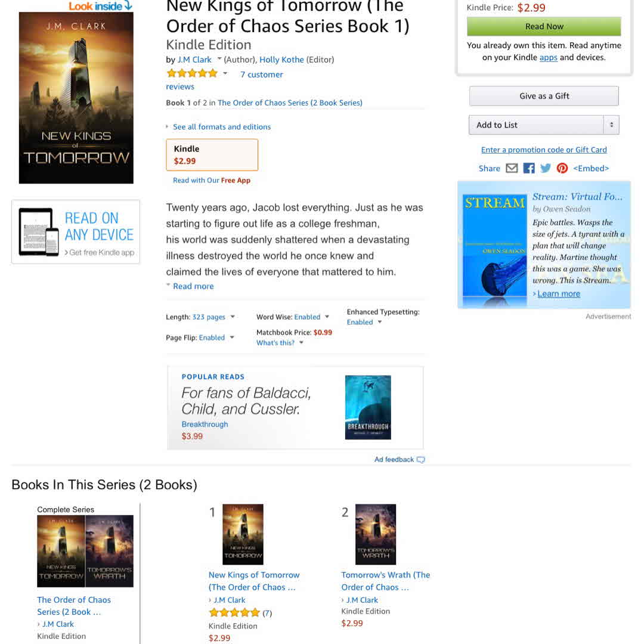Expand the J.M Clark author dropdown arrow
The height and width of the screenshot is (644, 644).
[x=219, y=58]
